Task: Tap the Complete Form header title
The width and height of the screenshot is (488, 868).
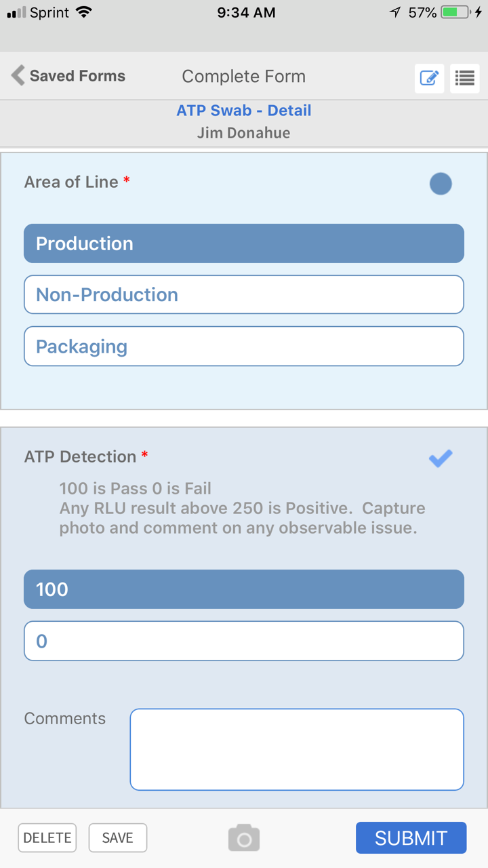Action: [x=244, y=77]
